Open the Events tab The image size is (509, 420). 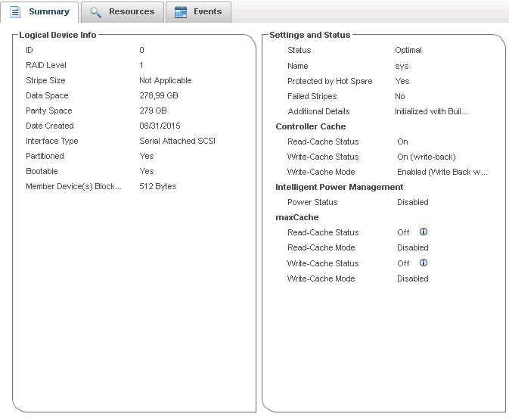[x=207, y=12]
